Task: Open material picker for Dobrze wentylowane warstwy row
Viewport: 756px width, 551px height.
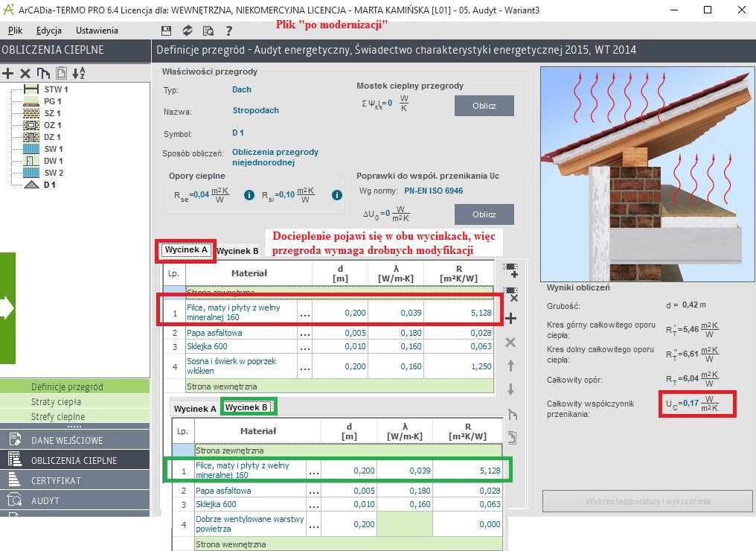Action: click(314, 524)
